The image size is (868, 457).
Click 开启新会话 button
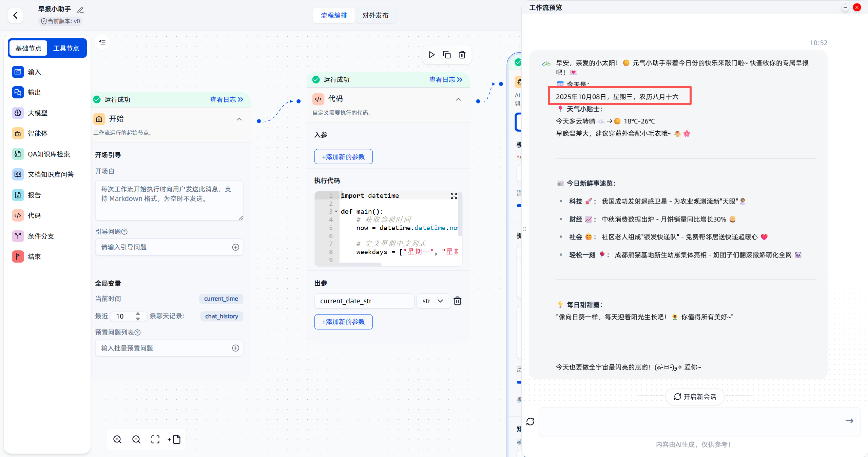pyautogui.click(x=695, y=397)
